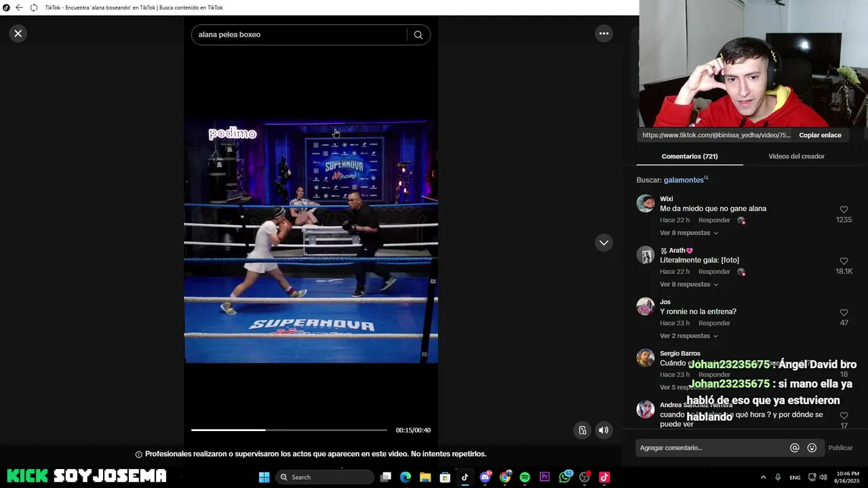The height and width of the screenshot is (488, 868).
Task: Click the Wixi commenter username
Action: click(667, 199)
